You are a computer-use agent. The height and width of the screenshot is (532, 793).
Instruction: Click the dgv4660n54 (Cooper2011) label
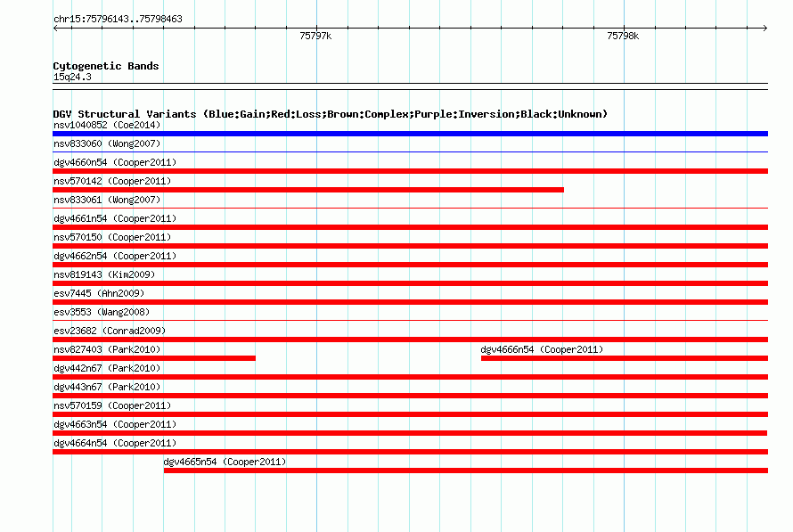[115, 162]
